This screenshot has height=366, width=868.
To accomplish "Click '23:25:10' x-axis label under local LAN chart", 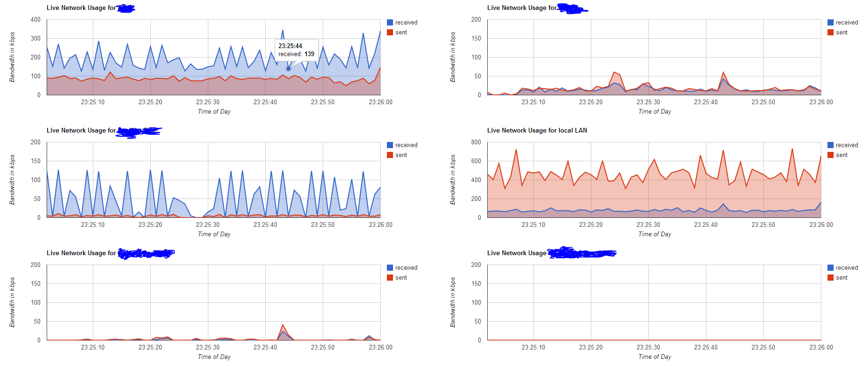I will pyautogui.click(x=533, y=225).
